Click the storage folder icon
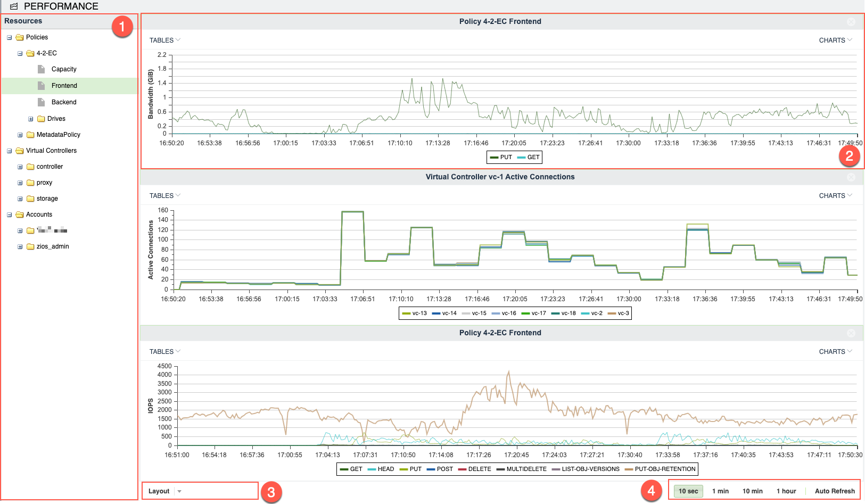Screen dimensions: 865x504 click(x=30, y=199)
